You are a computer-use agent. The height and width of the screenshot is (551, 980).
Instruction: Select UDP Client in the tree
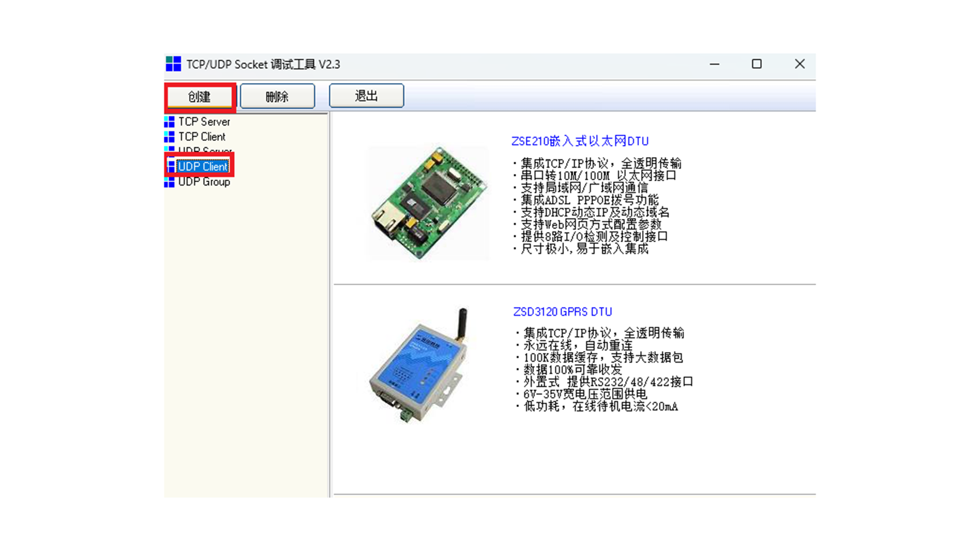[x=203, y=166]
